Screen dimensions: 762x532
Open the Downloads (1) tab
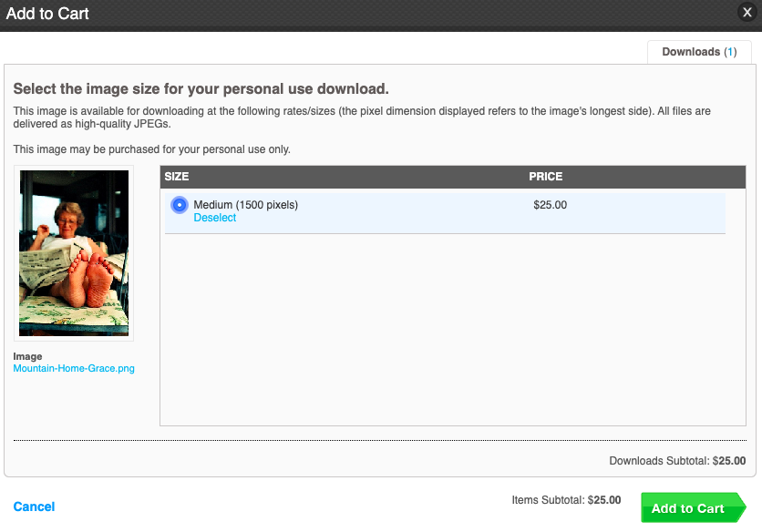[x=699, y=52]
